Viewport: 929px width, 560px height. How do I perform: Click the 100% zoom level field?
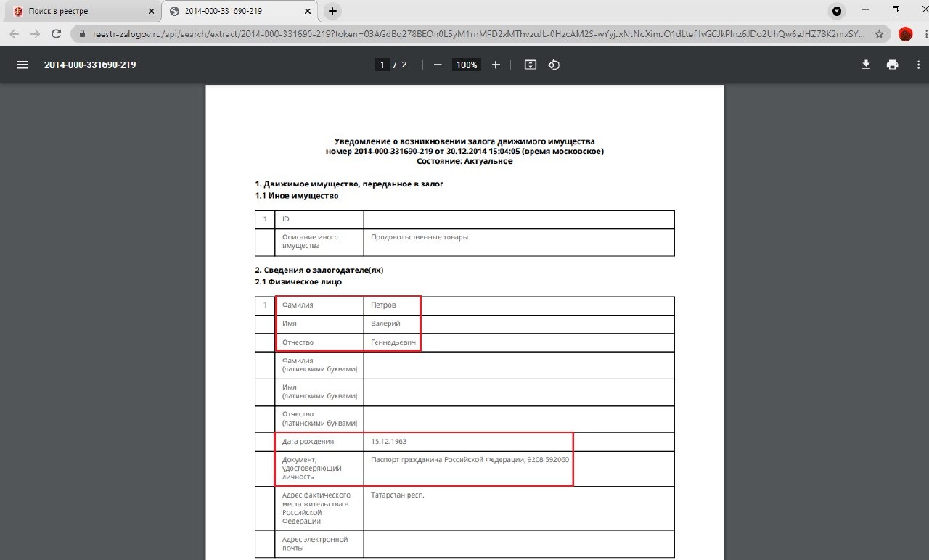click(x=466, y=65)
